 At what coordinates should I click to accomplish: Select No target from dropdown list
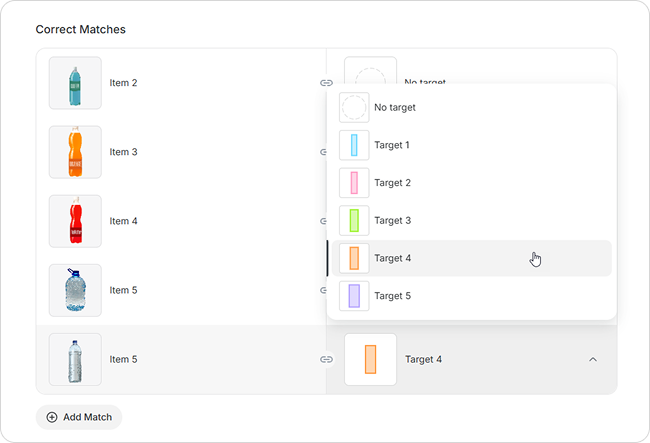(394, 107)
